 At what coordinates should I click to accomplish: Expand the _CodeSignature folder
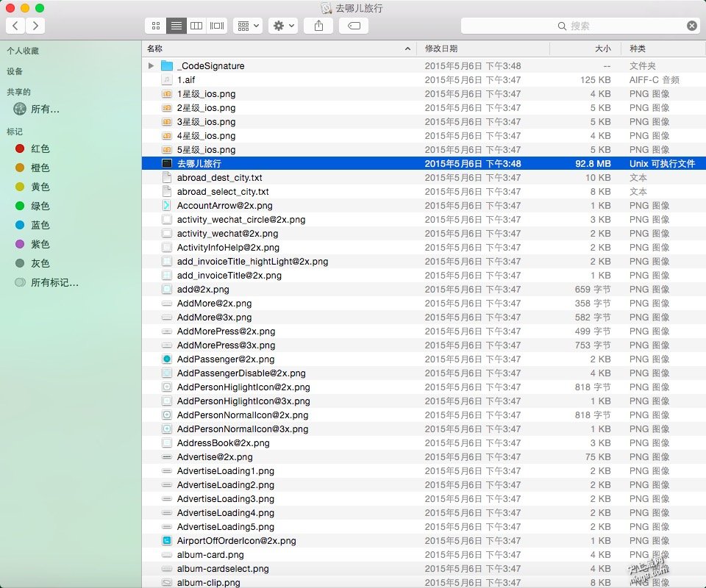click(151, 65)
